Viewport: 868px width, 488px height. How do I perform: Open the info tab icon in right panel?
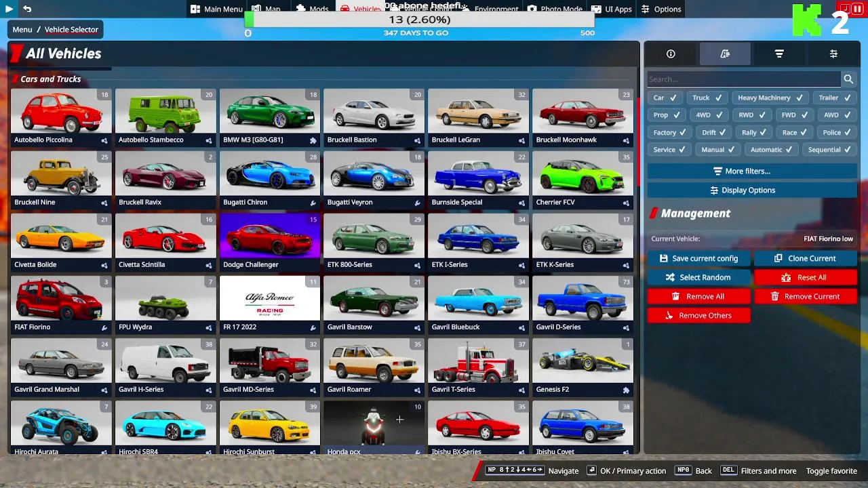point(671,54)
